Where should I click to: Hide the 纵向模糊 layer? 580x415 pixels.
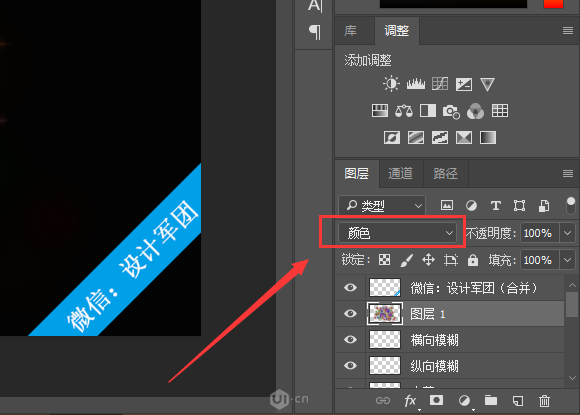350,366
